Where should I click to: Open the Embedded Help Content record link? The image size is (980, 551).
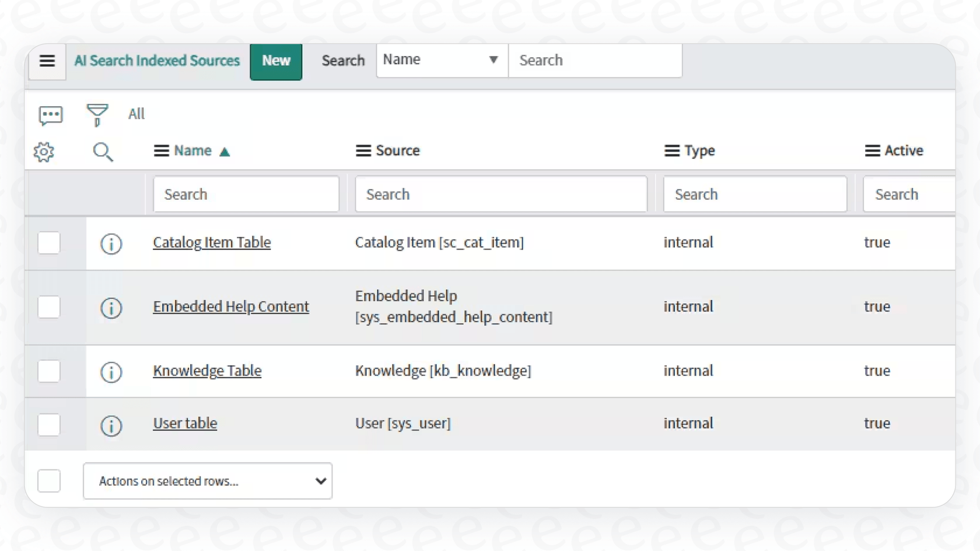[231, 306]
